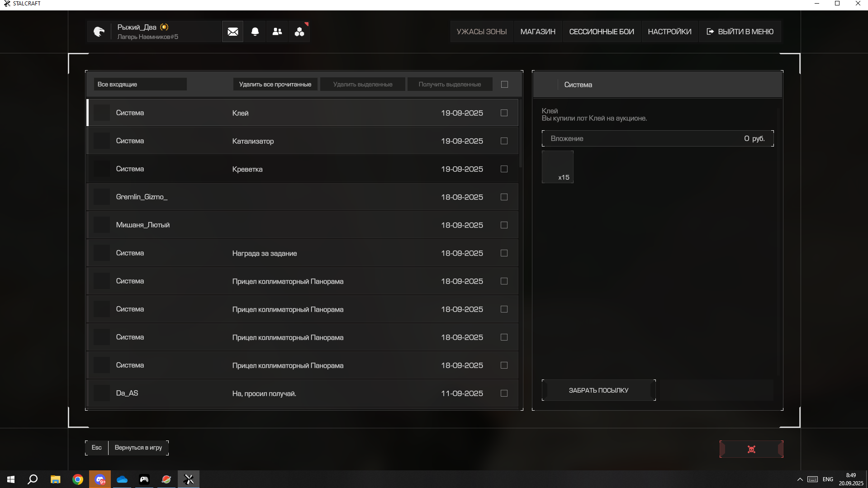Click Удалить все прочитанные button
This screenshot has height=488, width=868.
(x=275, y=85)
